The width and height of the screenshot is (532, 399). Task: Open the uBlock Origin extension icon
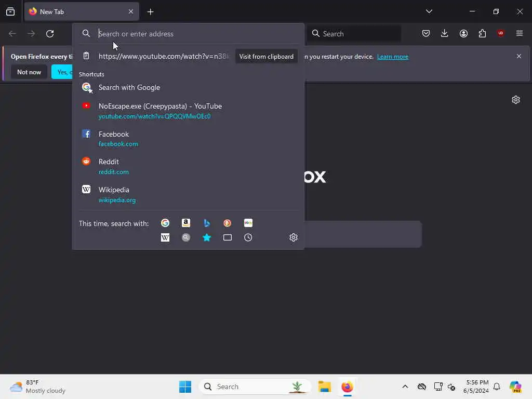[x=500, y=33]
